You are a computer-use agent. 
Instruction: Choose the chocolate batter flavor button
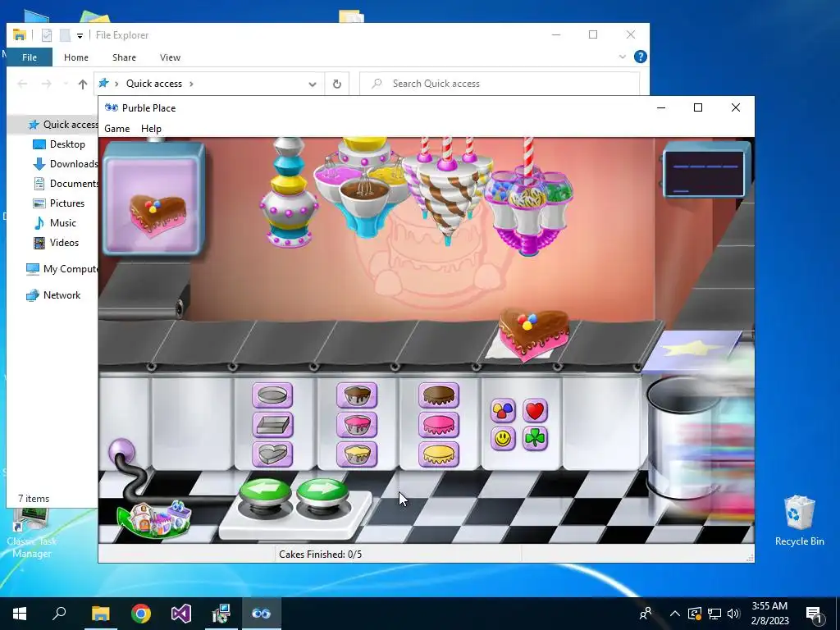point(357,395)
